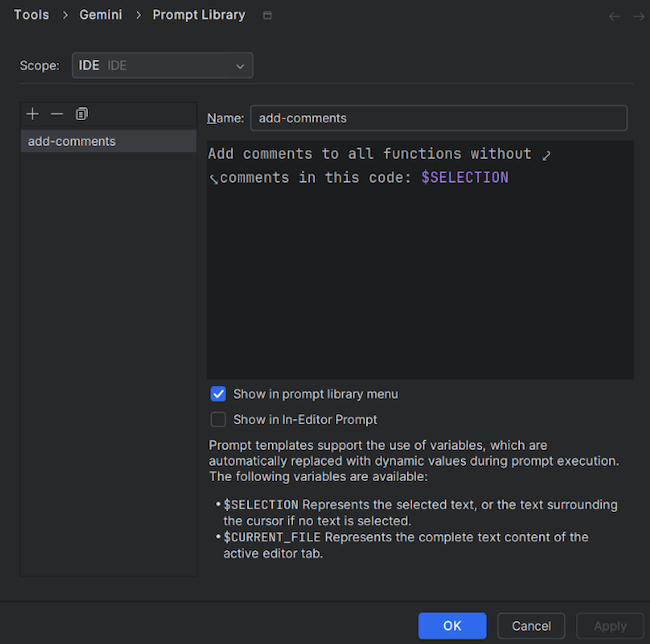This screenshot has width=650, height=644.
Task: Go forward with the right arrow
Action: [638, 16]
